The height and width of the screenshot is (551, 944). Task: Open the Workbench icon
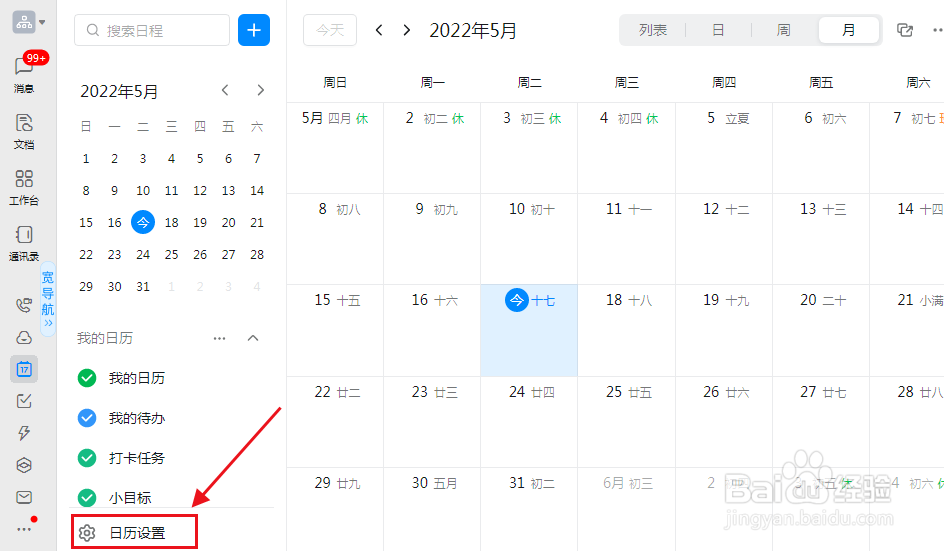(x=24, y=186)
